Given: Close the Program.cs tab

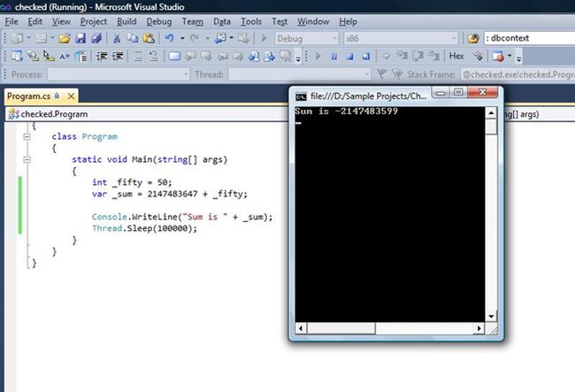Looking at the screenshot, I should coord(71,96).
